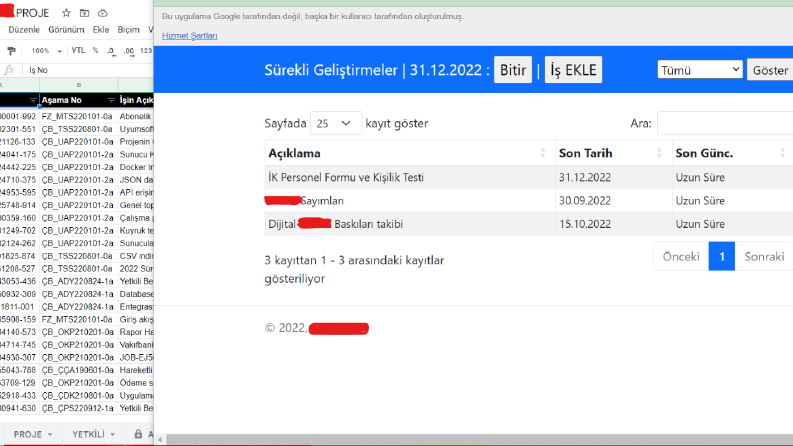Open PROJE sheet tab dropdown arrow

[50, 434]
